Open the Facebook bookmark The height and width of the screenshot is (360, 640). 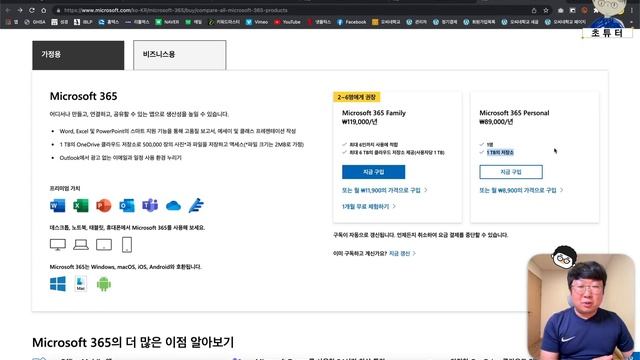[x=351, y=22]
